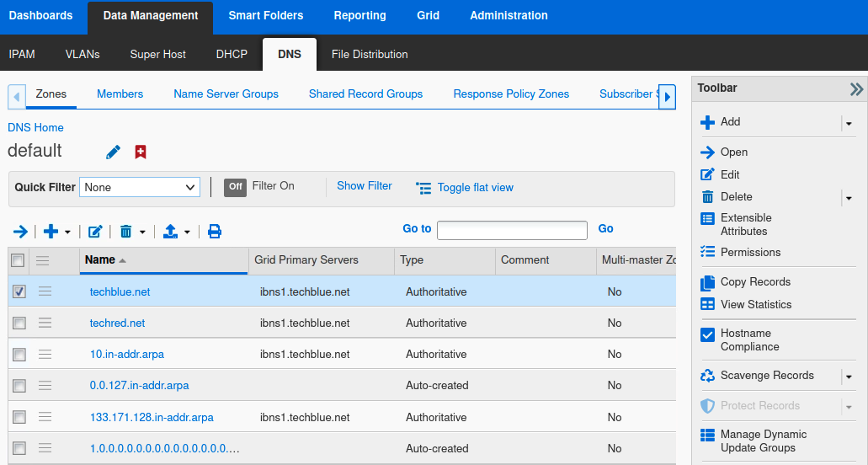Open the techred.net zone link
Viewport: 868px width, 465px height.
coord(117,323)
